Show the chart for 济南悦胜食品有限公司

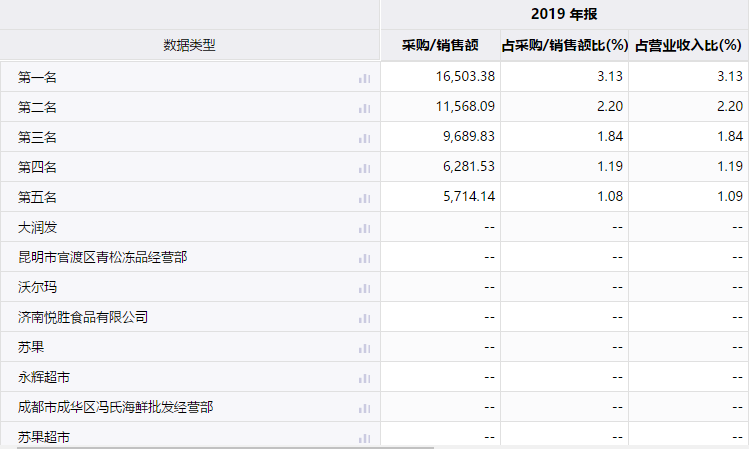(365, 318)
